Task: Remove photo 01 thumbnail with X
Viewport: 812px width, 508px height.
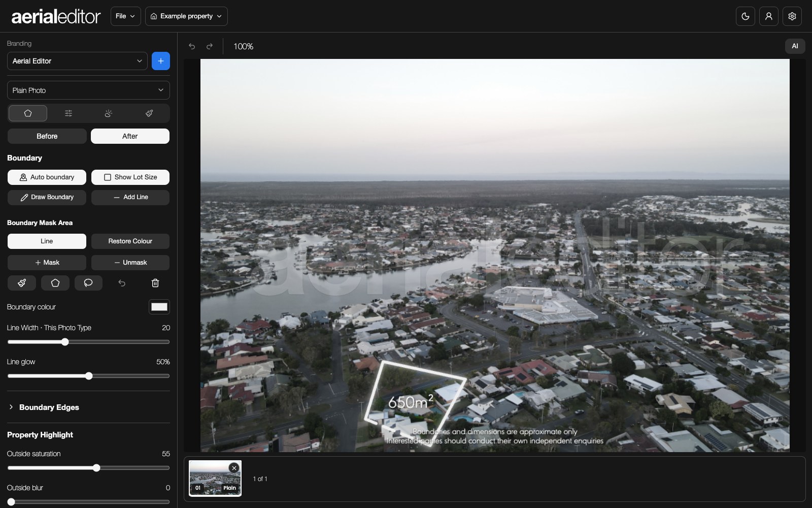Action: point(234,468)
